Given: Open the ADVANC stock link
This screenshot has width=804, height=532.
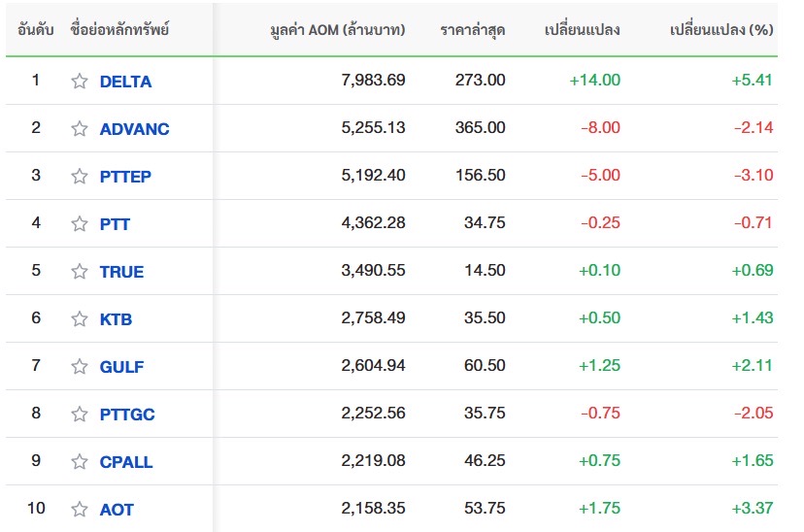Looking at the screenshot, I should pyautogui.click(x=134, y=129).
